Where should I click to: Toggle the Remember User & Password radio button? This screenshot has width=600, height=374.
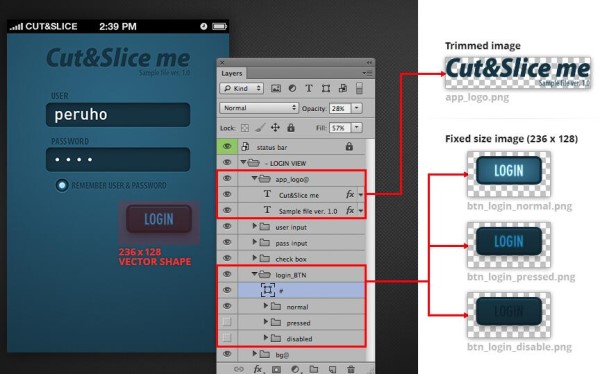pyautogui.click(x=62, y=185)
